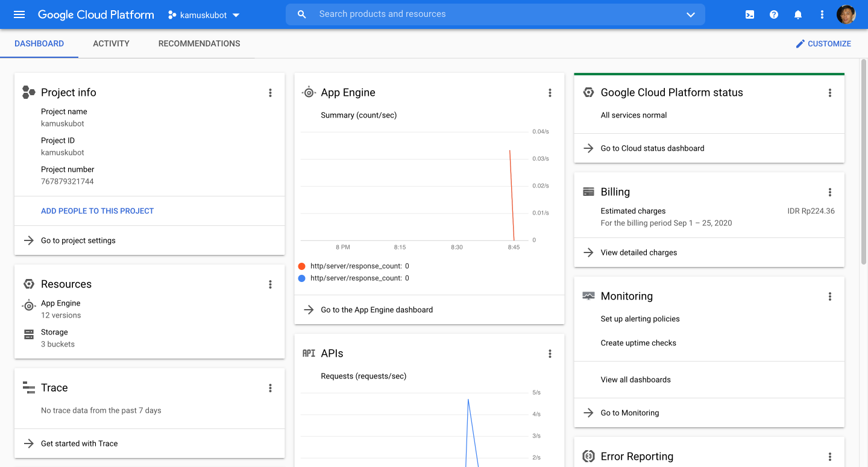Open Trace card options menu
The width and height of the screenshot is (868, 467).
pos(270,388)
